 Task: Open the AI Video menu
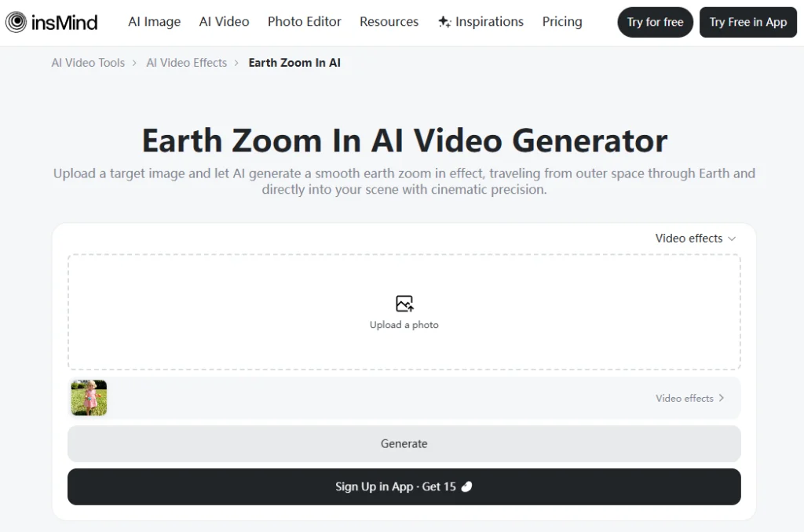(x=224, y=22)
